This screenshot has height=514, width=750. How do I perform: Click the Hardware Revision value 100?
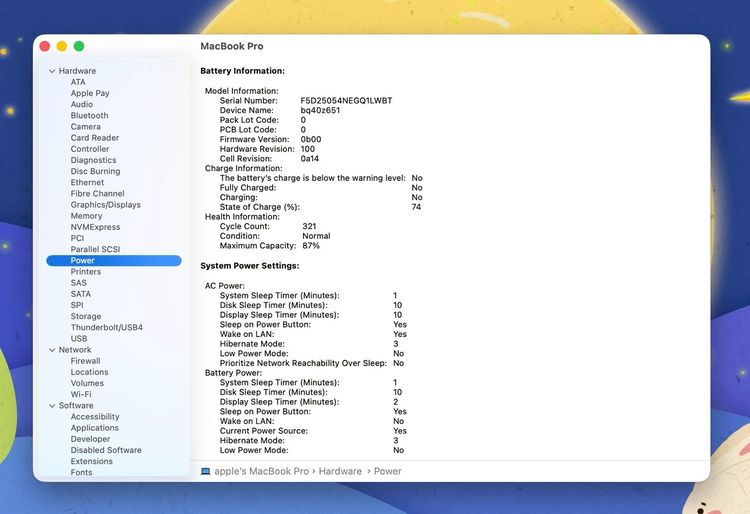pyautogui.click(x=308, y=149)
